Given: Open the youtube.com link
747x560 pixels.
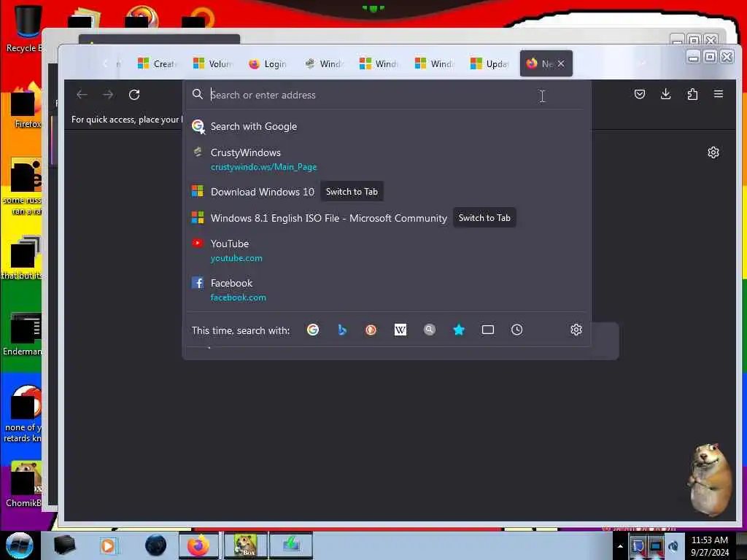Looking at the screenshot, I should [x=236, y=257].
